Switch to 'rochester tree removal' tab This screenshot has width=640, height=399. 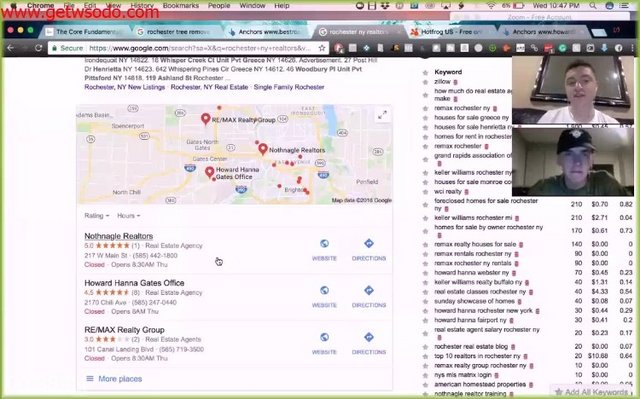click(178, 31)
